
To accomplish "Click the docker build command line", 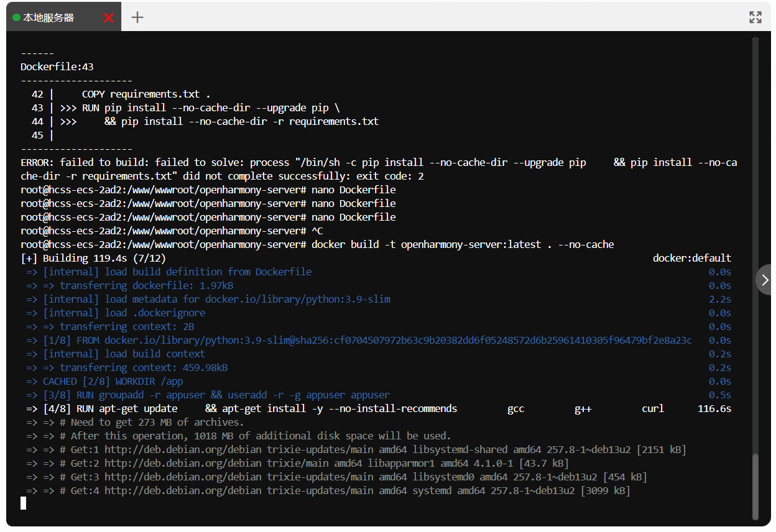I will tap(462, 244).
